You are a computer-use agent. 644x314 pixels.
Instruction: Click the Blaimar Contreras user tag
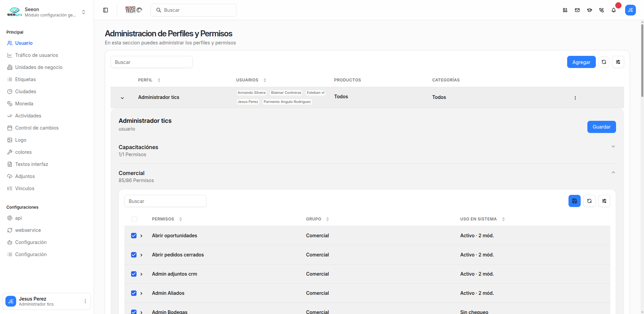(286, 93)
